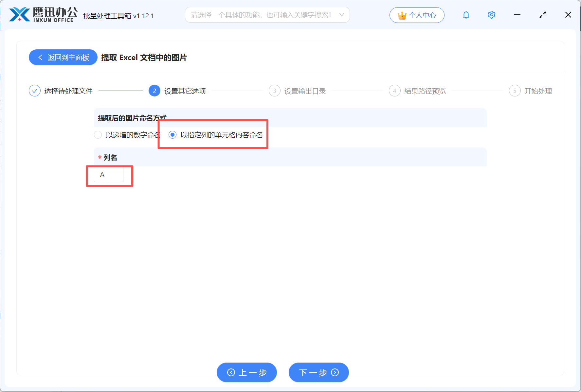Click radio button of the highlighted naming choice
The width and height of the screenshot is (581, 392).
click(x=172, y=134)
